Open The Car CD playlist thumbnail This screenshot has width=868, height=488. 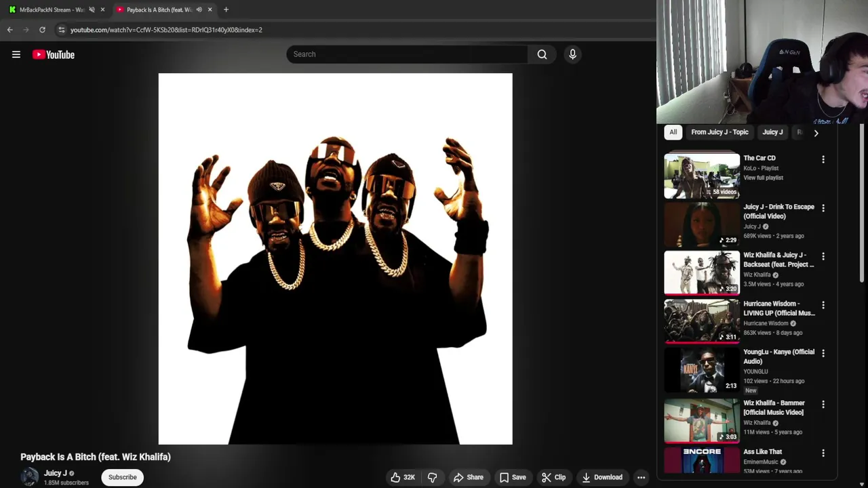702,176
